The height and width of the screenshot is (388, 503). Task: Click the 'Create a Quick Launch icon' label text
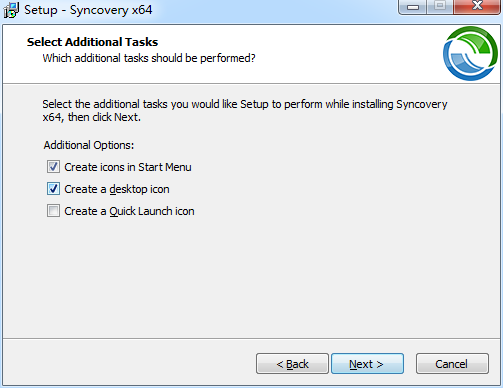click(129, 211)
